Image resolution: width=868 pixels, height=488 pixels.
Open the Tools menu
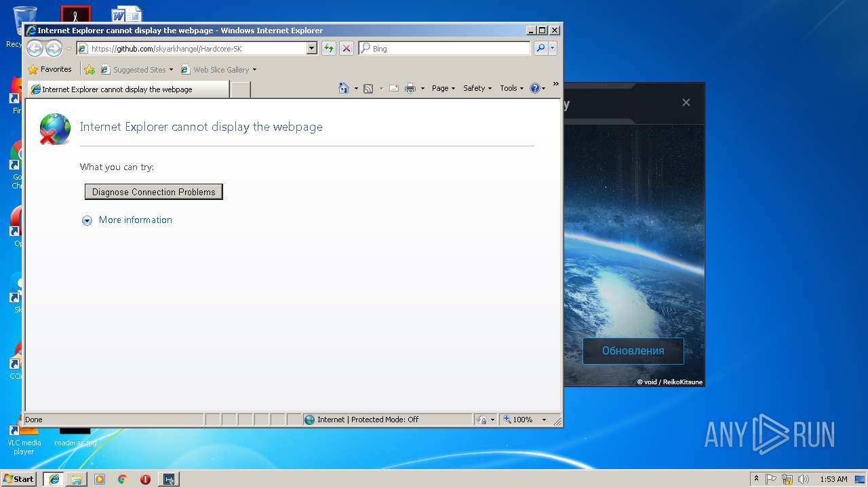[512, 88]
